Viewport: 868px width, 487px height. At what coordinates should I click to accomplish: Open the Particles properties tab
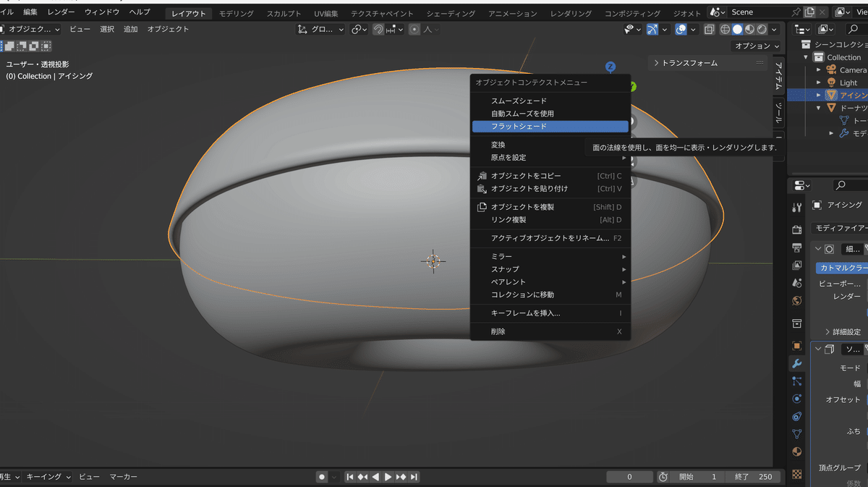pyautogui.click(x=797, y=381)
